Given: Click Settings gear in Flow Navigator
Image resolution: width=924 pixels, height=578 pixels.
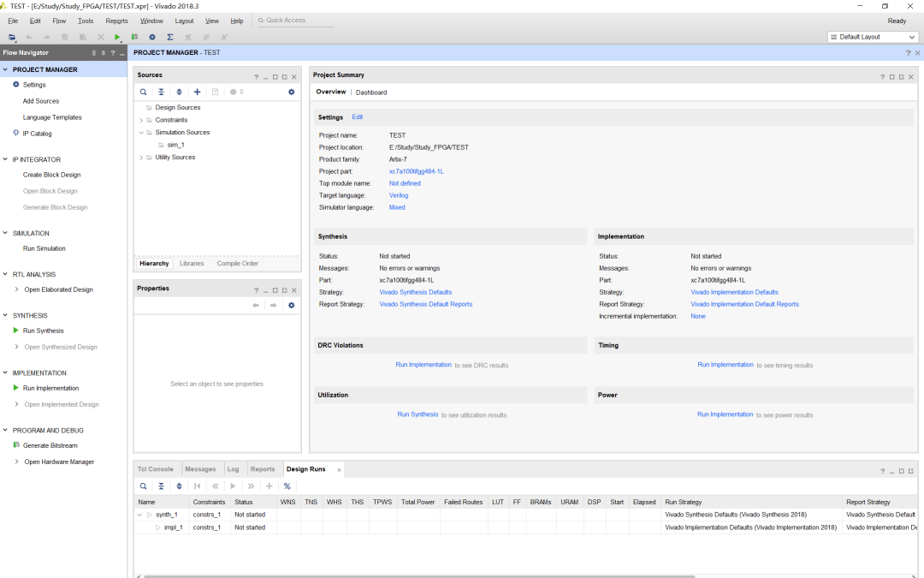Looking at the screenshot, I should coord(16,84).
